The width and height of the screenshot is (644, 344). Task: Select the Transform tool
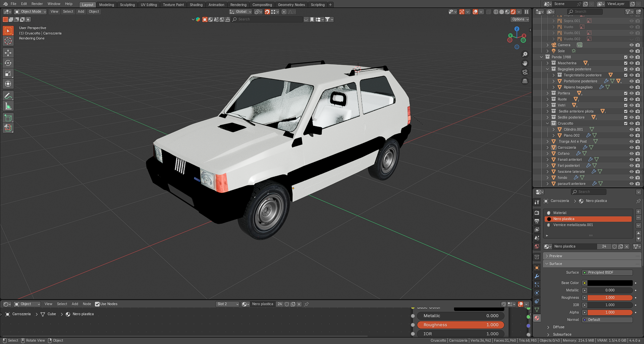coord(8,84)
